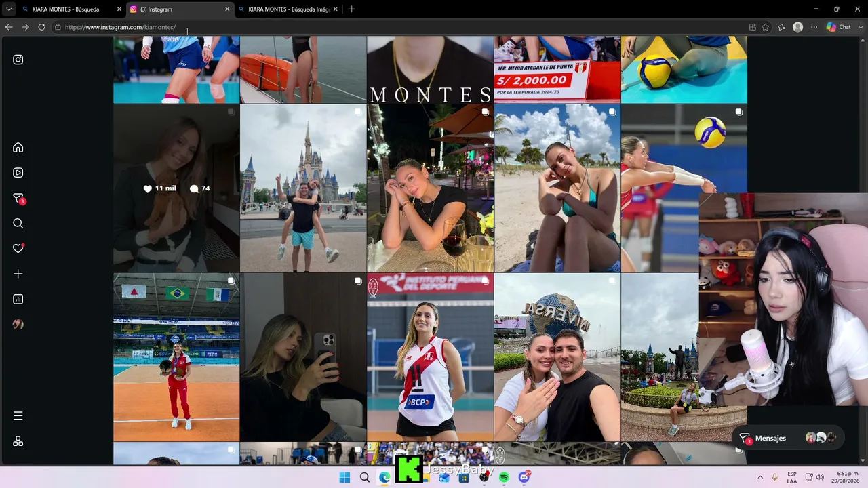868x488 pixels.
Task: Open the ESP LAA language switcher
Action: pyautogui.click(x=792, y=477)
